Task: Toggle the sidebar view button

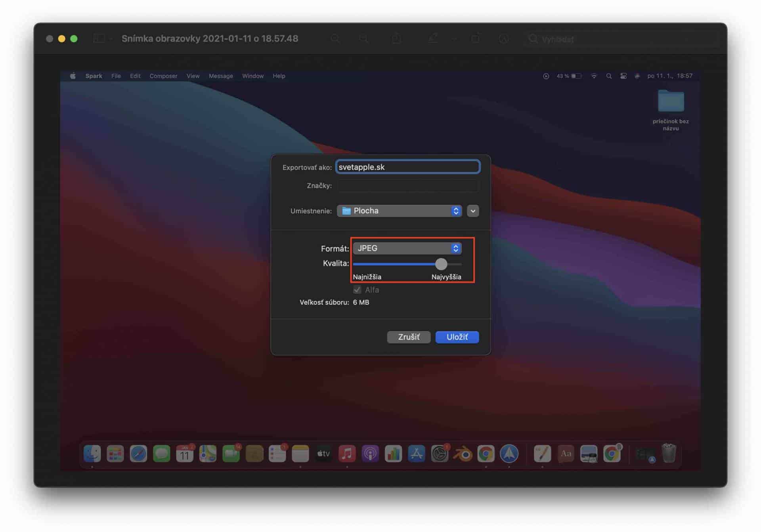Action: [x=99, y=38]
